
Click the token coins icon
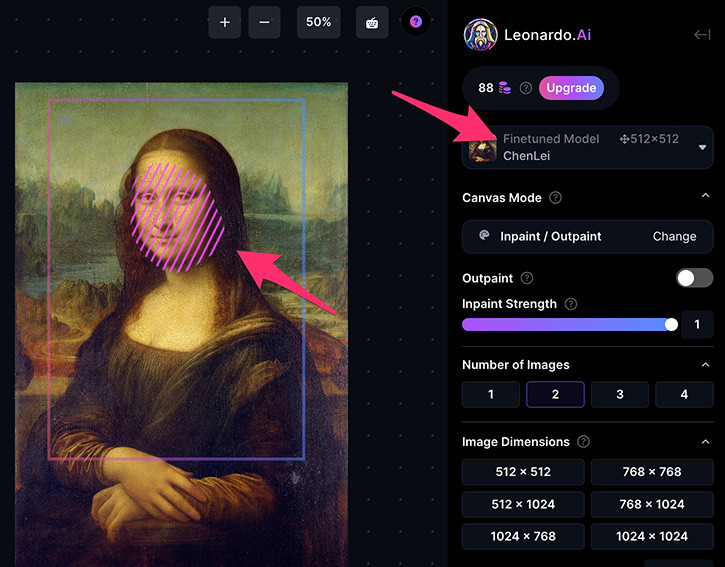click(504, 88)
